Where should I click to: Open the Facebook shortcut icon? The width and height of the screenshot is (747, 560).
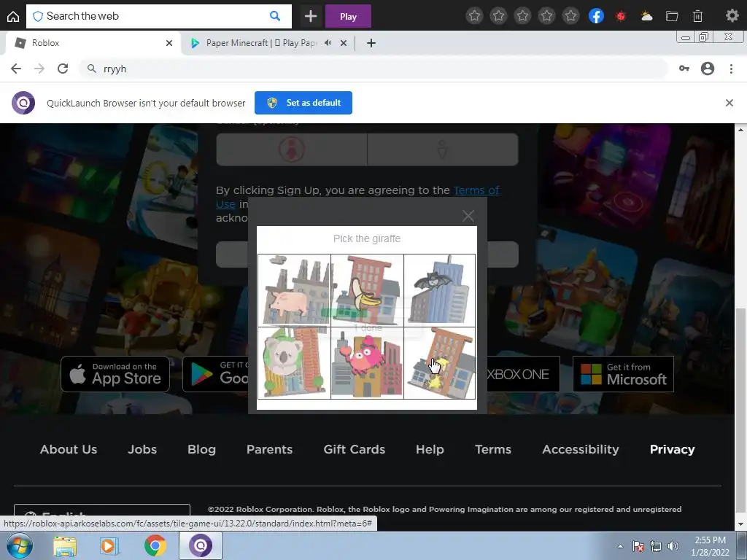[596, 16]
